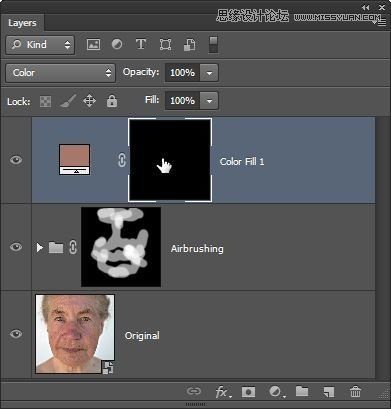Click the Opacity 100% value field
Screen dimensions: 391x409
183,73
